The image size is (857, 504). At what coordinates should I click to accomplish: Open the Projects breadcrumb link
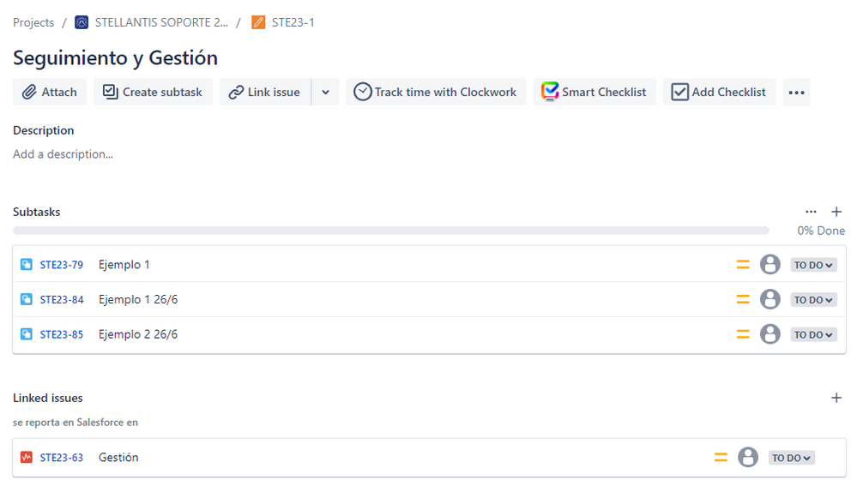point(33,22)
